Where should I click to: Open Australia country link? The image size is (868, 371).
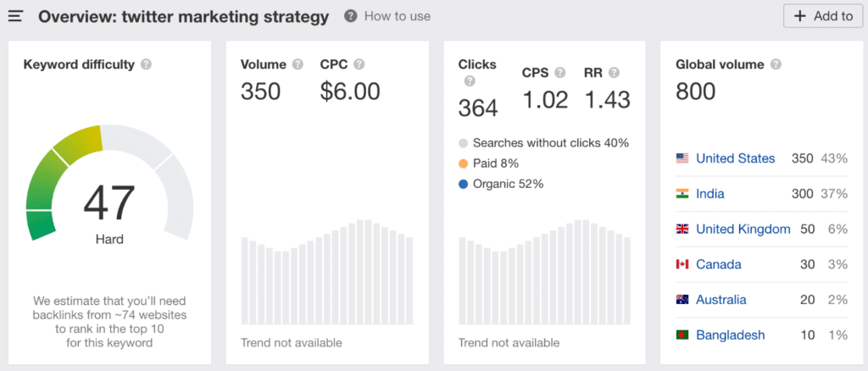[x=721, y=300]
